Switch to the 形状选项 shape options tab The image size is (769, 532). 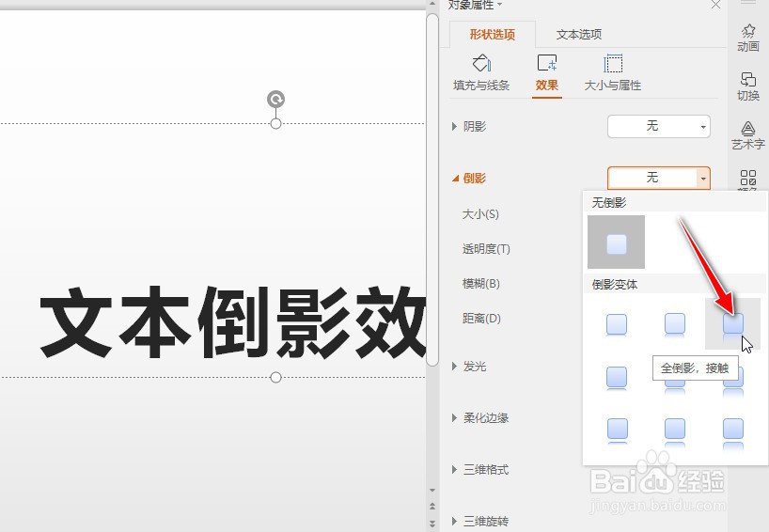(492, 35)
